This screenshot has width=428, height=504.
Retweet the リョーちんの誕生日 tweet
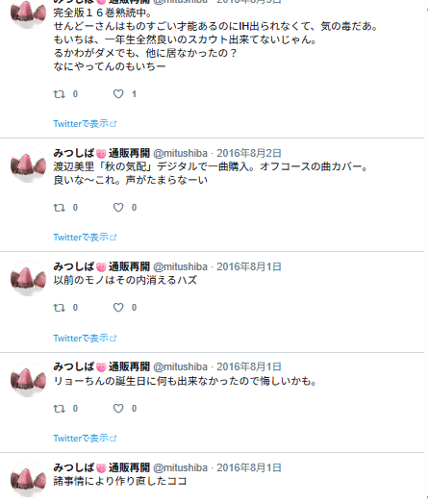point(59,409)
